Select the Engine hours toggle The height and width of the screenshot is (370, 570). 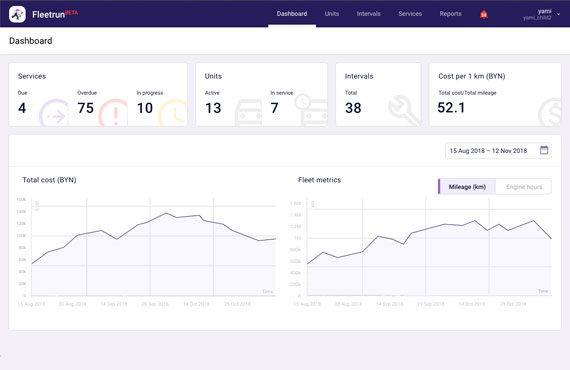pos(523,186)
